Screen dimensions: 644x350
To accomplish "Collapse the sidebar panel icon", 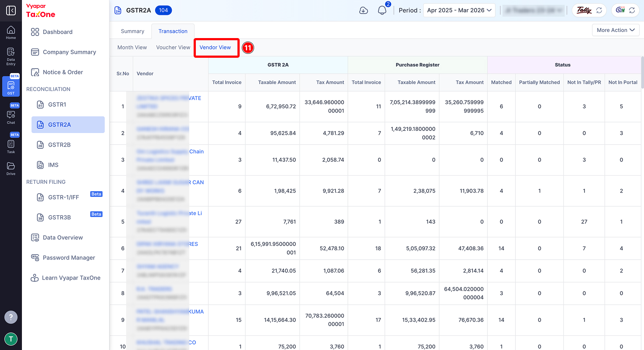I will (11, 10).
